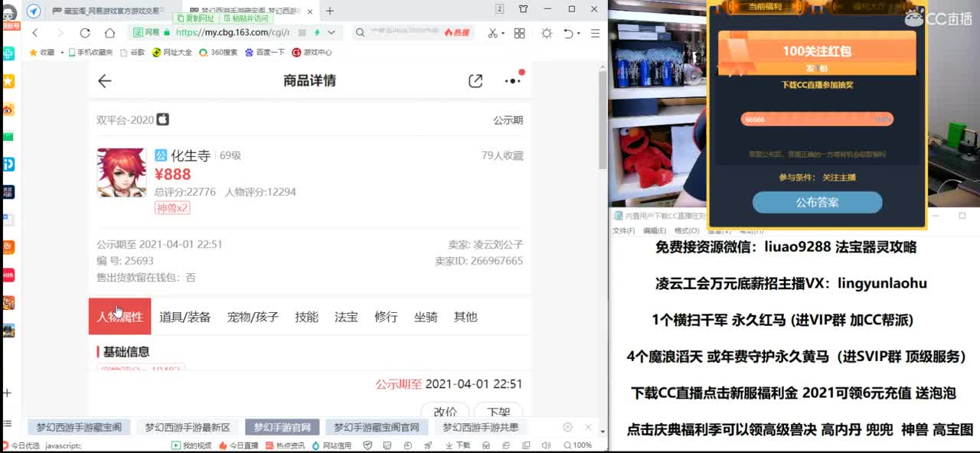The image size is (980, 453).
Task: Click the 100% zoom level indicator
Action: (x=578, y=445)
